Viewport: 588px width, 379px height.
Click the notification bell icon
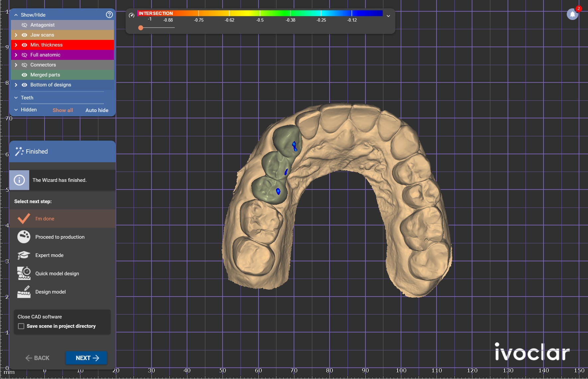click(x=572, y=14)
